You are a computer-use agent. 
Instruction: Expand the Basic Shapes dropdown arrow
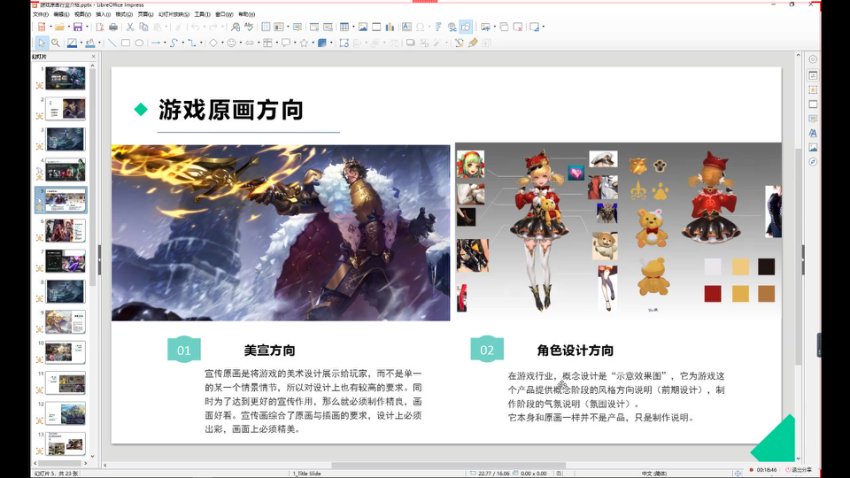[x=222, y=43]
